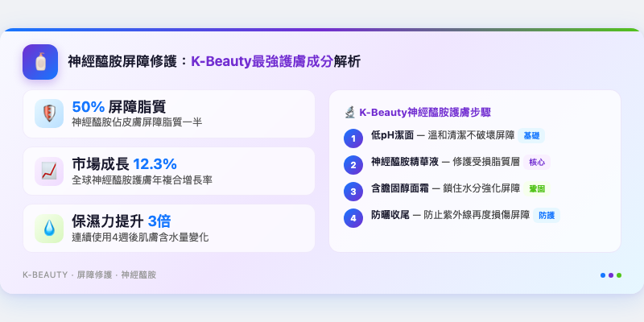Image resolution: width=644 pixels, height=322 pixels.
Task: Click the blue dot in footer
Action: [x=603, y=275]
